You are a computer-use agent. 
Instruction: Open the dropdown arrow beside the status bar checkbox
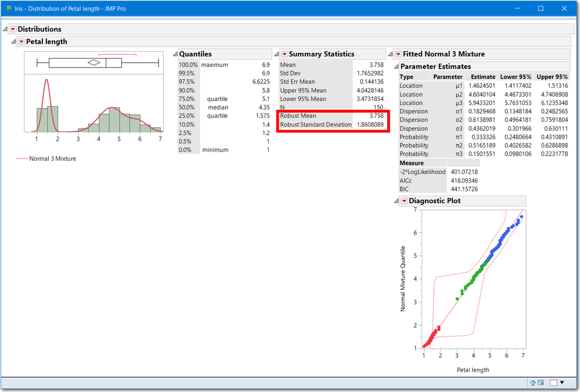pyautogui.click(x=562, y=383)
